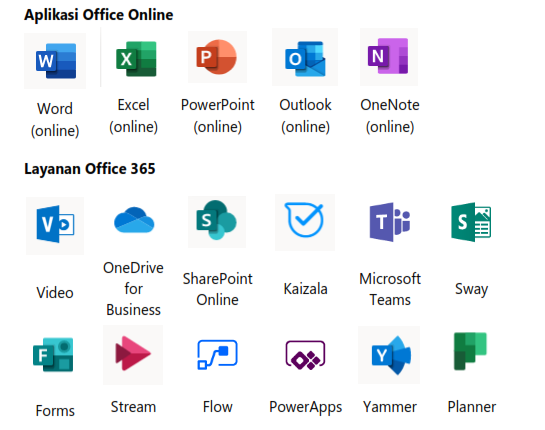The image size is (545, 430).
Task: Open the Word online app icon
Action: pyautogui.click(x=55, y=60)
